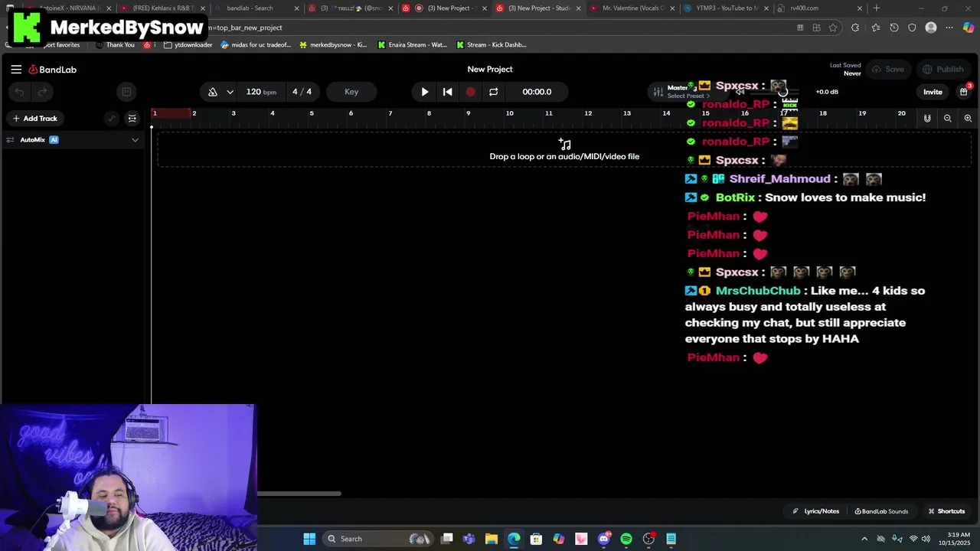Edit the 120 bpm tempo field

click(x=261, y=92)
